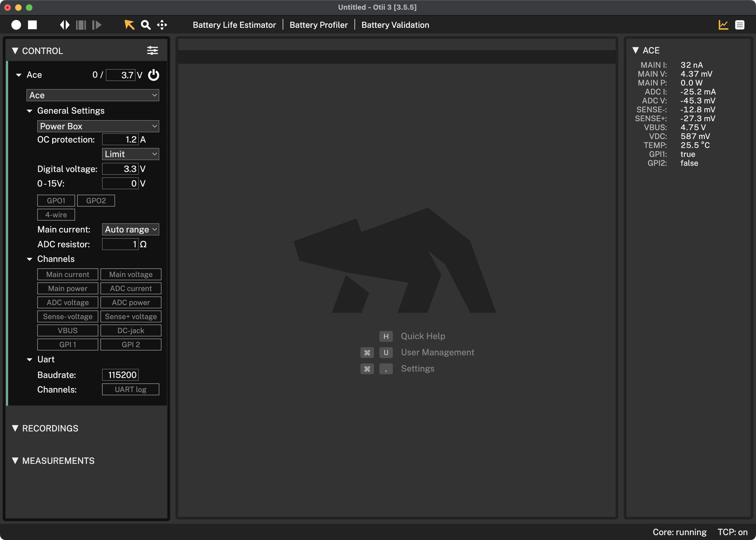Toggle 4-wire mode
Screen dimensions: 756x540
tap(56, 215)
